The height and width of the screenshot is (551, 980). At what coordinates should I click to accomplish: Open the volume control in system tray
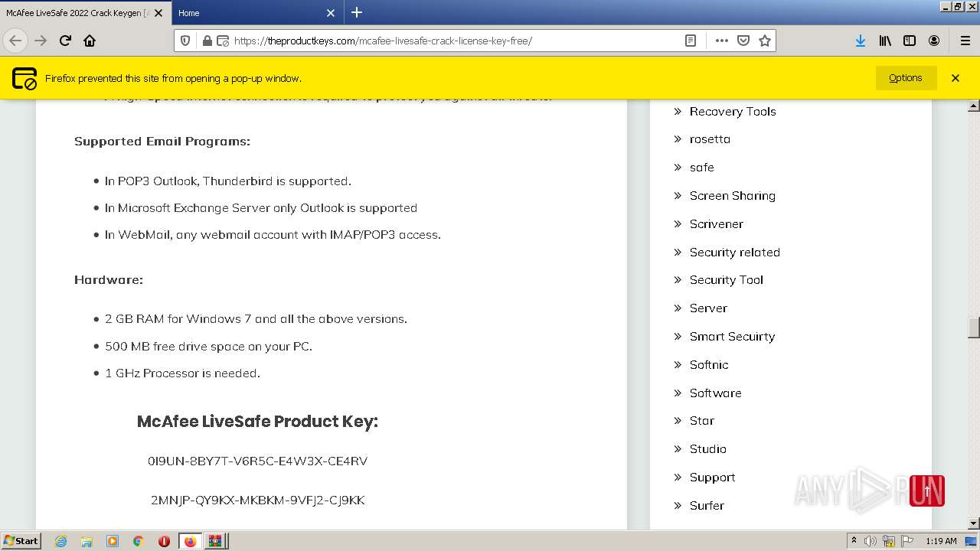870,541
